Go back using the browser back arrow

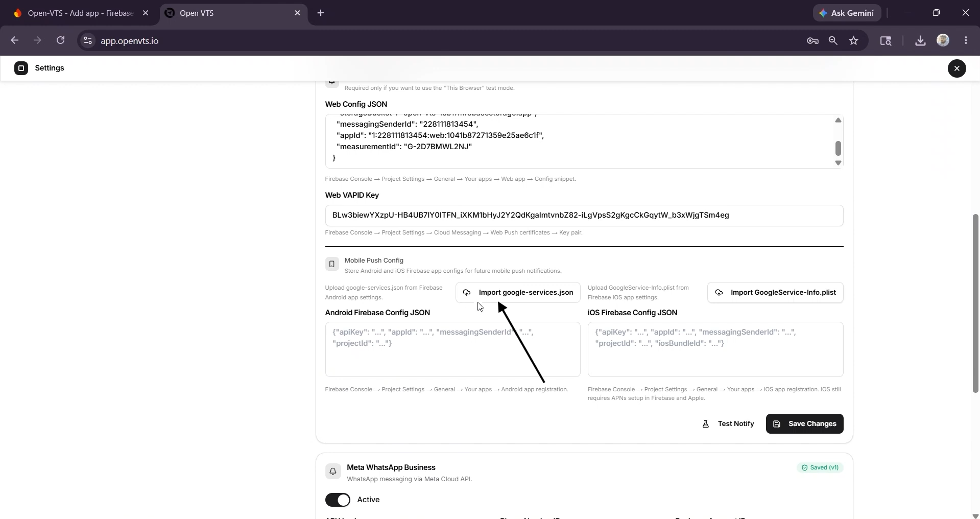click(x=14, y=40)
